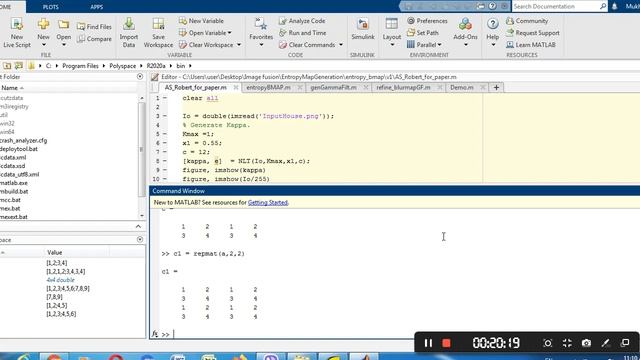Expand the Clear Commands dropdown arrow
The width and height of the screenshot is (640, 360).
coord(341,45)
